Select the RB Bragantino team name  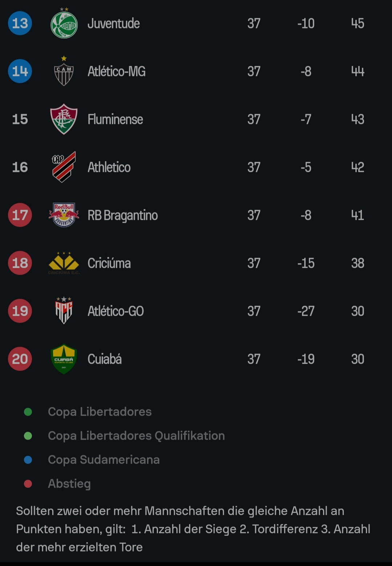pos(123,215)
